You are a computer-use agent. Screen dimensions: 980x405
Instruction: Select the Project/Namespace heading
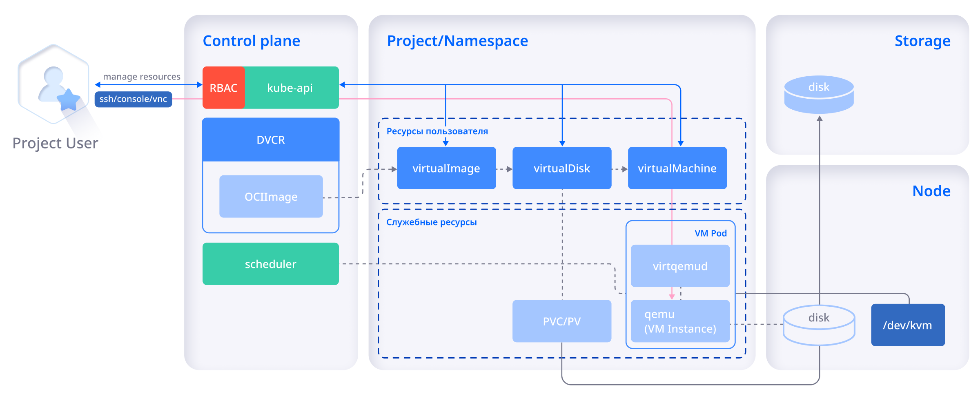[457, 41]
